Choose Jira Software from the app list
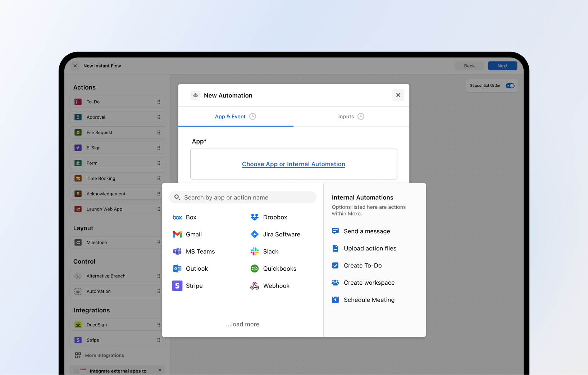The width and height of the screenshot is (588, 375). point(275,234)
